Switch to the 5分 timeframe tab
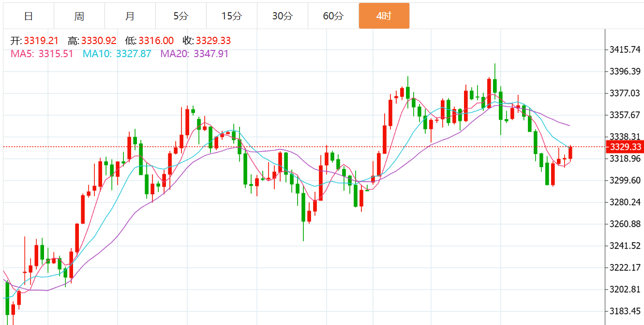The width and height of the screenshot is (644, 325). click(181, 16)
